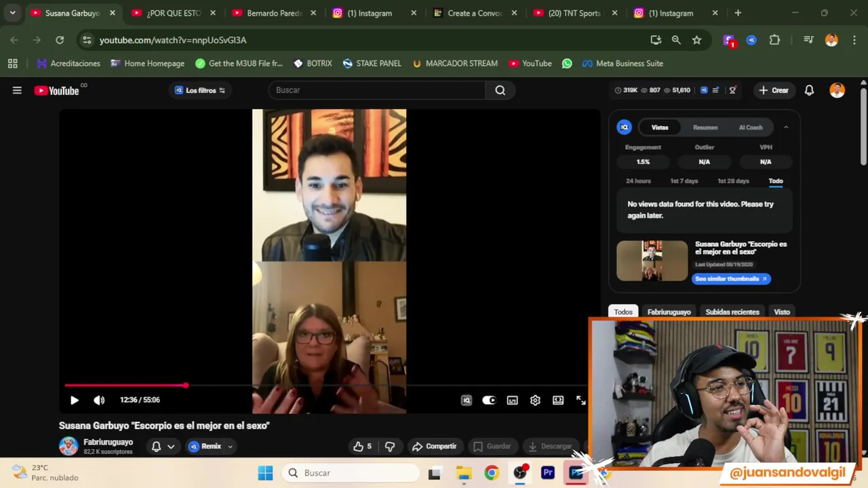This screenshot has height=488, width=868.
Task: Download video with Descargar button
Action: point(550,446)
